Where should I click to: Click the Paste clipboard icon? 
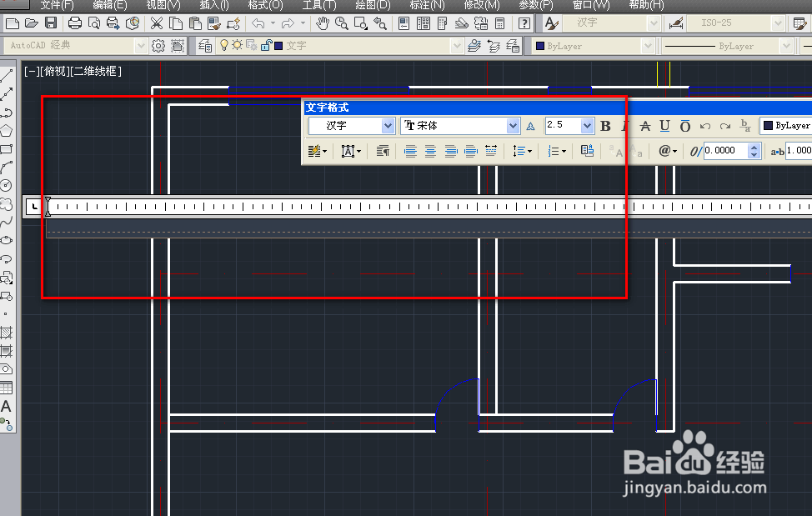195,23
